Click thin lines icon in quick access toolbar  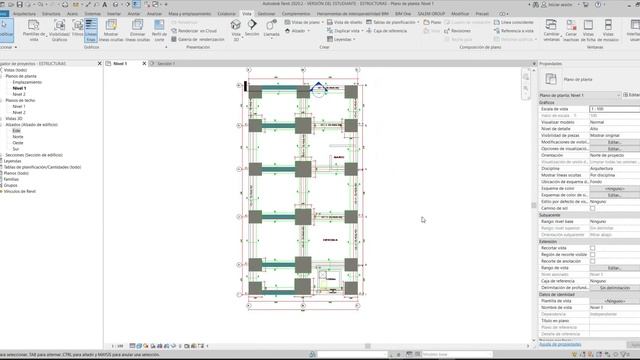click(136, 4)
